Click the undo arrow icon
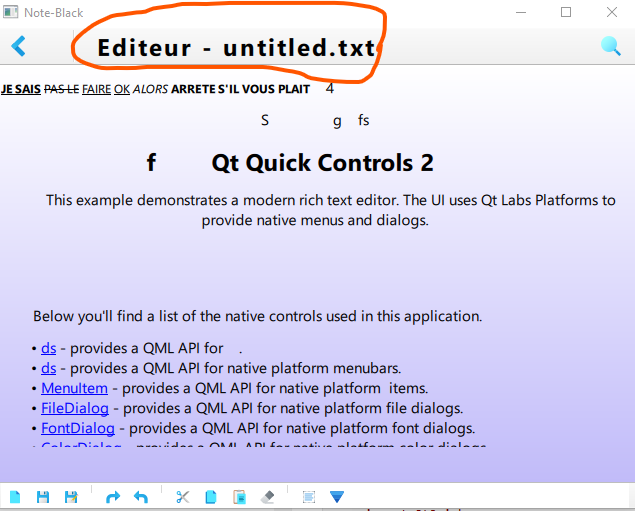Image resolution: width=635 pixels, height=511 pixels. click(x=141, y=497)
